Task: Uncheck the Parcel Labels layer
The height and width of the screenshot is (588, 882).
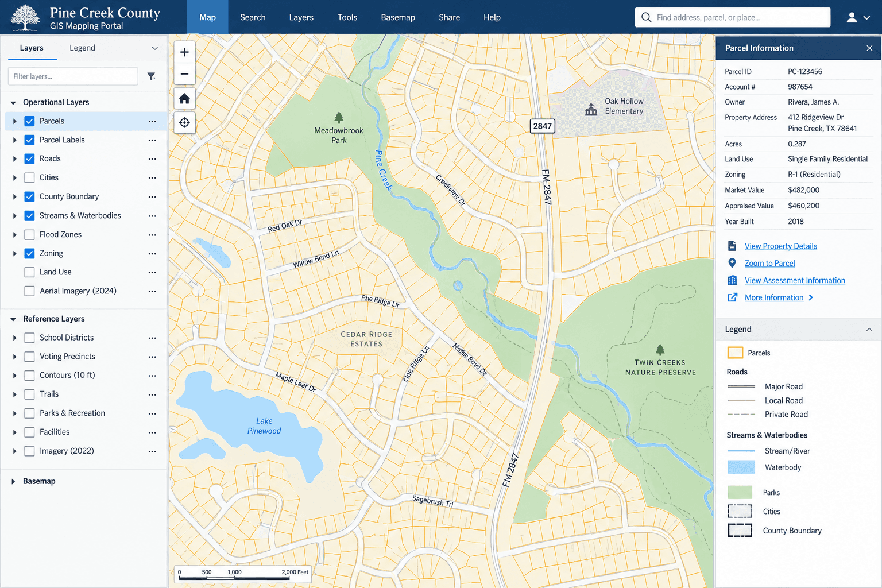Action: tap(30, 140)
